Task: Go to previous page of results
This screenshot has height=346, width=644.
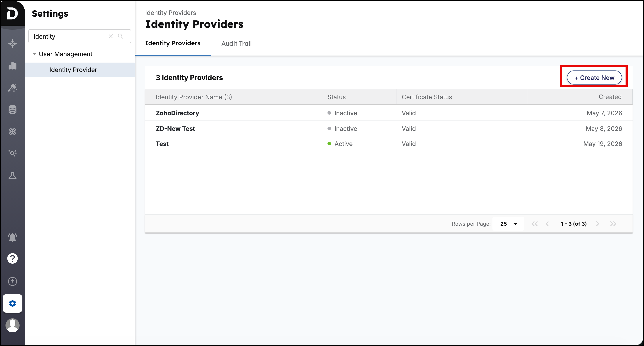Action: [547, 224]
